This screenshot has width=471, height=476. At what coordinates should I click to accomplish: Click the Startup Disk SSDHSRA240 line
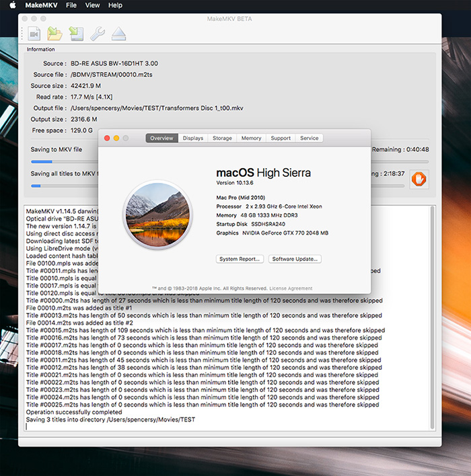pos(251,224)
